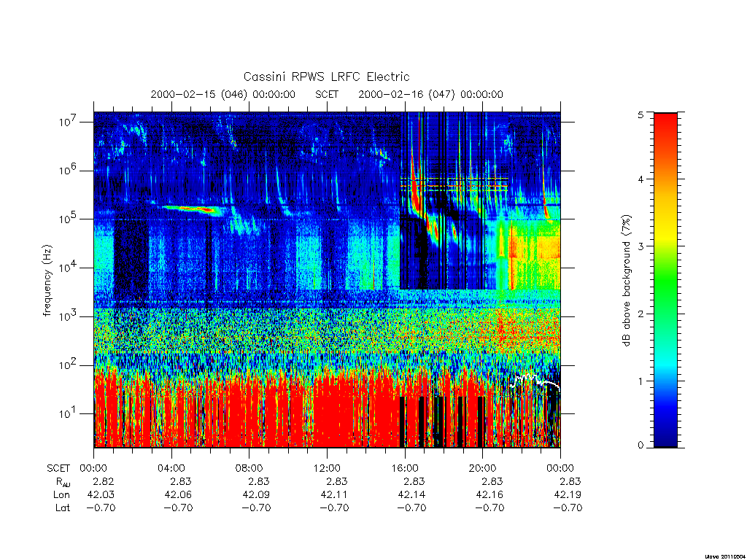Click the longitude value 42.11
This screenshot has width=747, height=560.
pos(334,495)
